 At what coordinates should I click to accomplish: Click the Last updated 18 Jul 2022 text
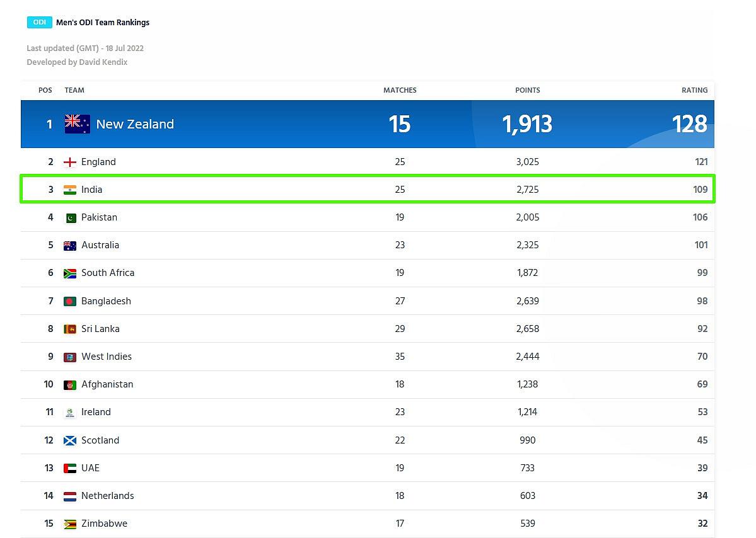click(85, 48)
